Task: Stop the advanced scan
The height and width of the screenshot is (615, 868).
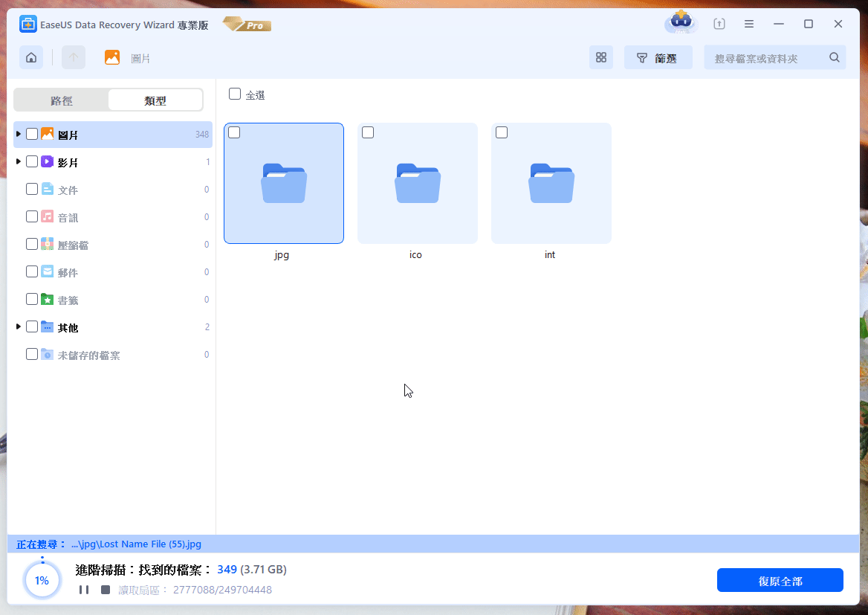Action: pyautogui.click(x=106, y=590)
